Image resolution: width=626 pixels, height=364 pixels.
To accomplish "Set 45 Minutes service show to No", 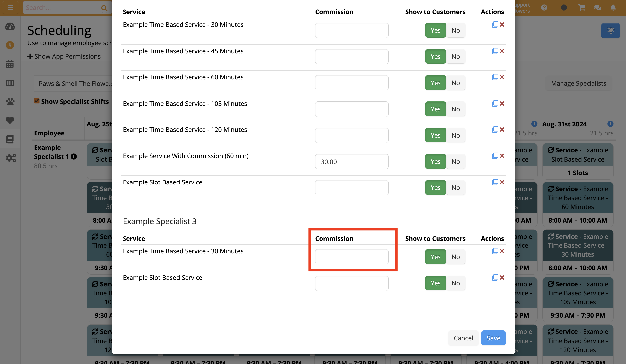I will pyautogui.click(x=456, y=57).
